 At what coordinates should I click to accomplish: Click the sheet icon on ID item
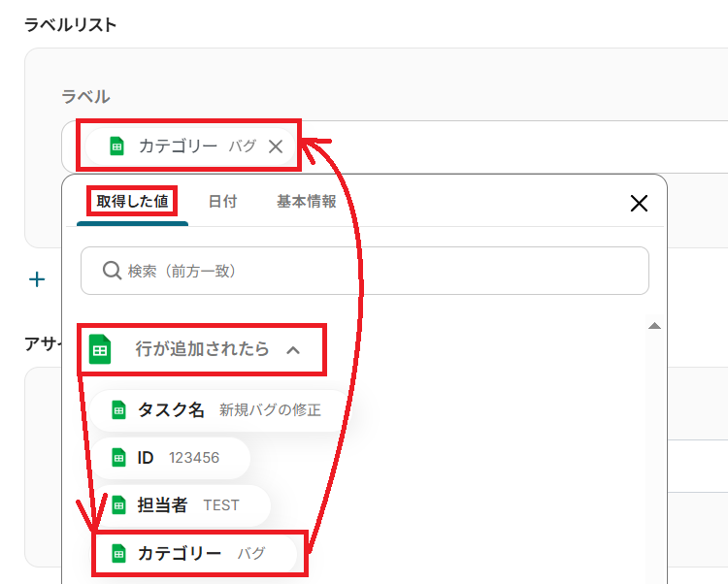(118, 458)
